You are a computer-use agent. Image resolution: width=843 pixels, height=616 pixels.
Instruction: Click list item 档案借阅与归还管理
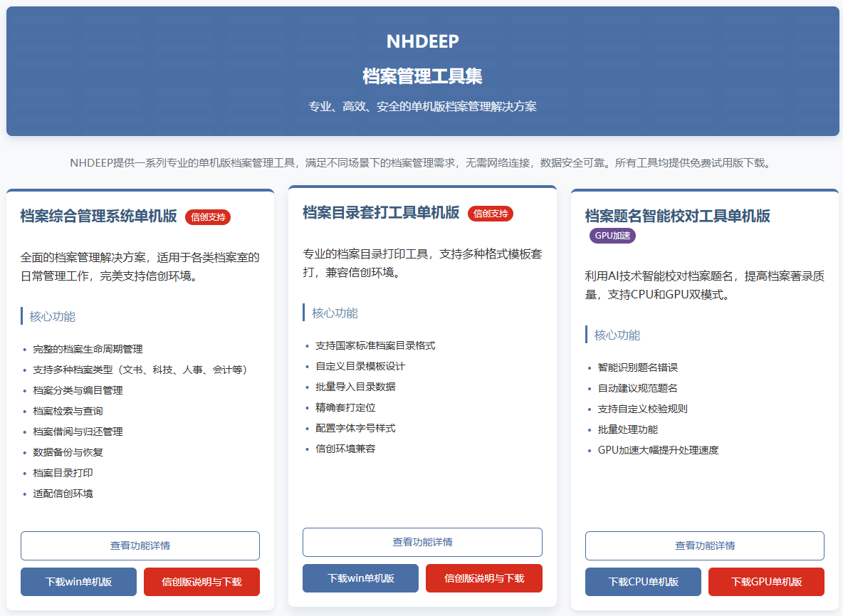[78, 432]
